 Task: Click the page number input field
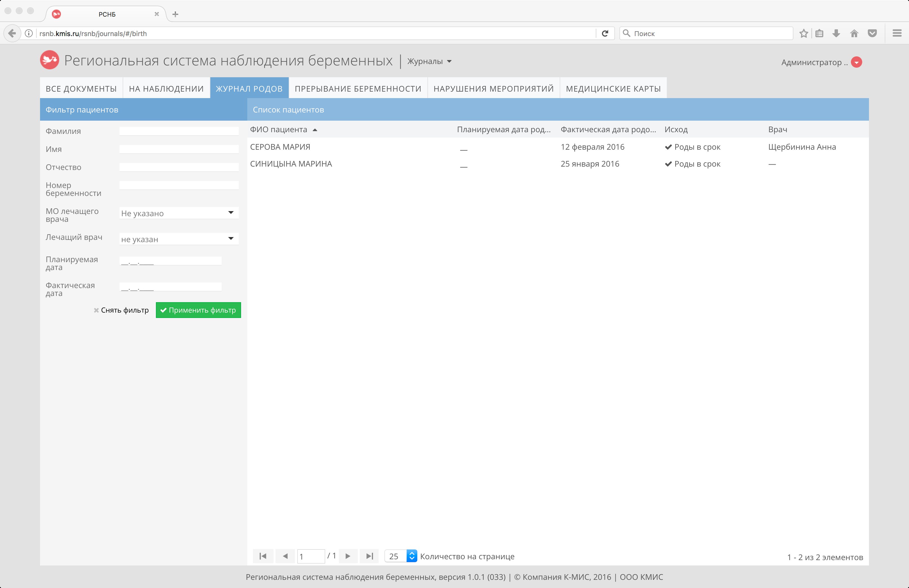point(311,556)
